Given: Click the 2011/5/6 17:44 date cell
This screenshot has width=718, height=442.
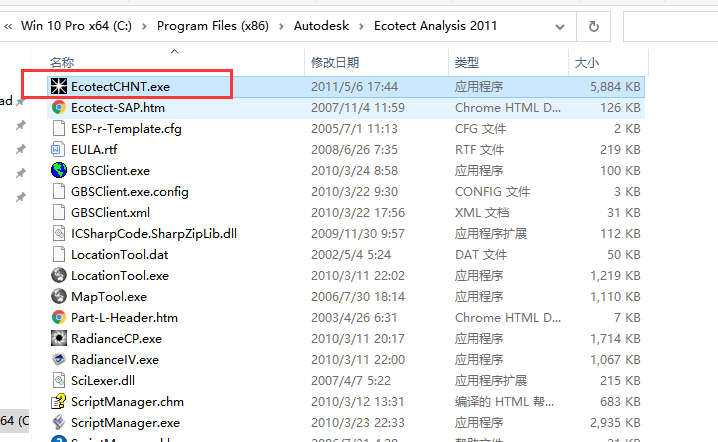Looking at the screenshot, I should pos(354,87).
